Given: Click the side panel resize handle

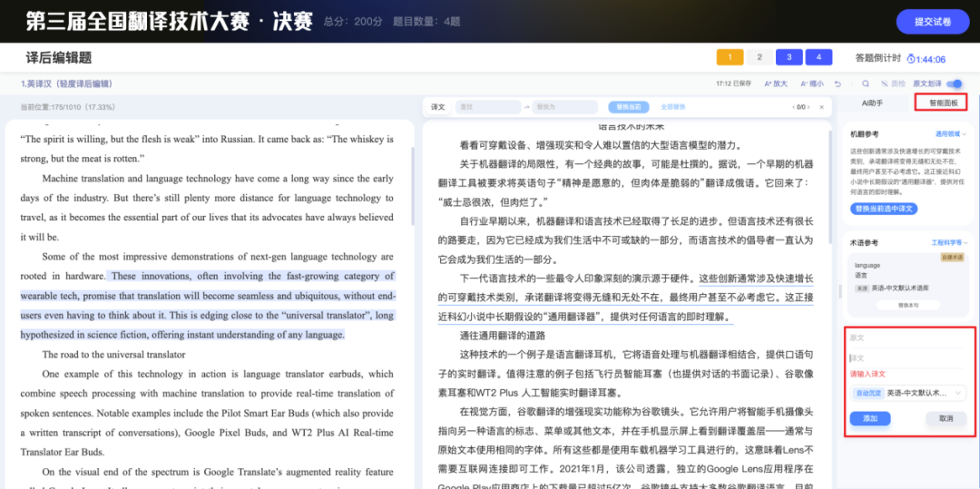Looking at the screenshot, I should coord(839,291).
